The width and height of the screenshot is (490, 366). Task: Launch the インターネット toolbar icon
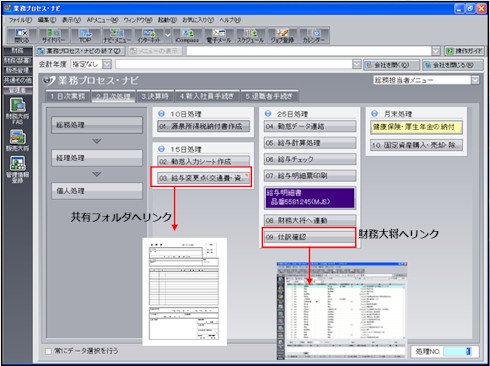point(149,36)
